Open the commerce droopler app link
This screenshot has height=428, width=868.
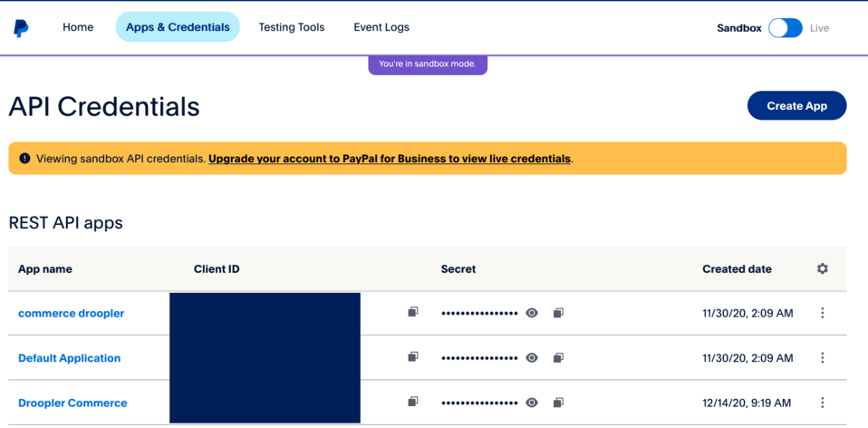[71, 314]
